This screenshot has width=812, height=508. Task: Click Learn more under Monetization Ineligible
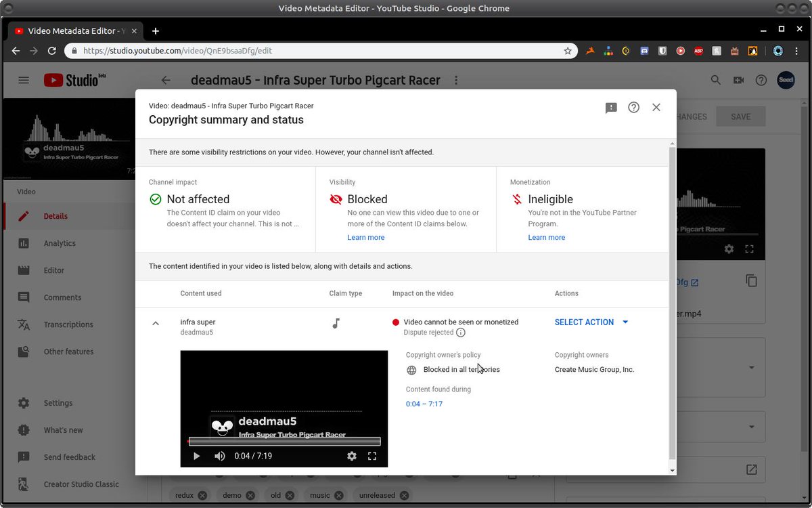click(x=547, y=238)
